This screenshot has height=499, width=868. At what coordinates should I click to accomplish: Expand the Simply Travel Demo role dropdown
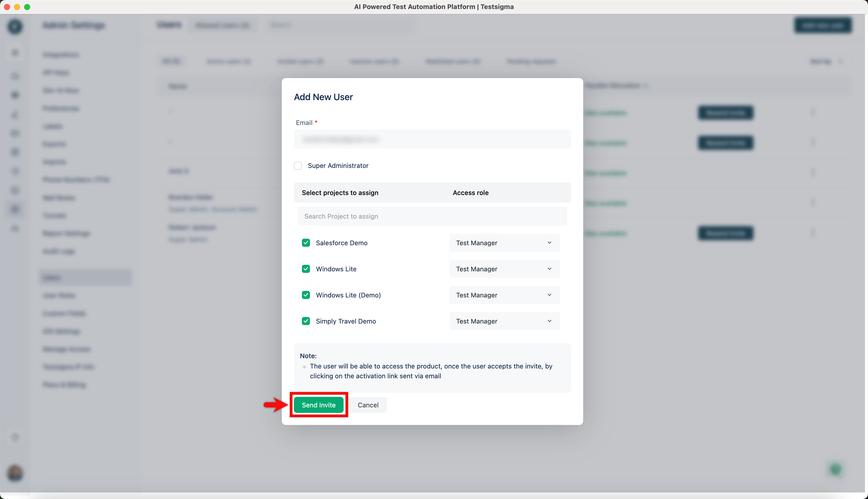(504, 321)
